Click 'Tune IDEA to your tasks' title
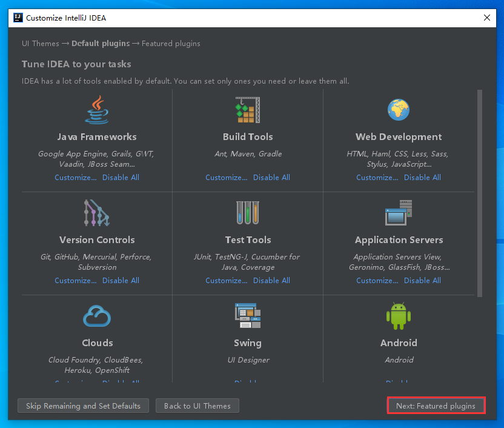 (x=76, y=64)
